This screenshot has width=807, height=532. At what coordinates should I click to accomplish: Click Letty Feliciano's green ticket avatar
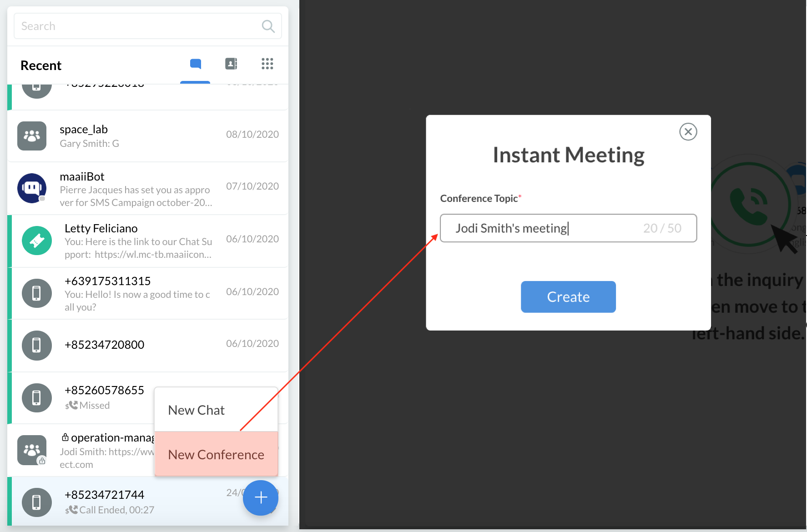[37, 241]
